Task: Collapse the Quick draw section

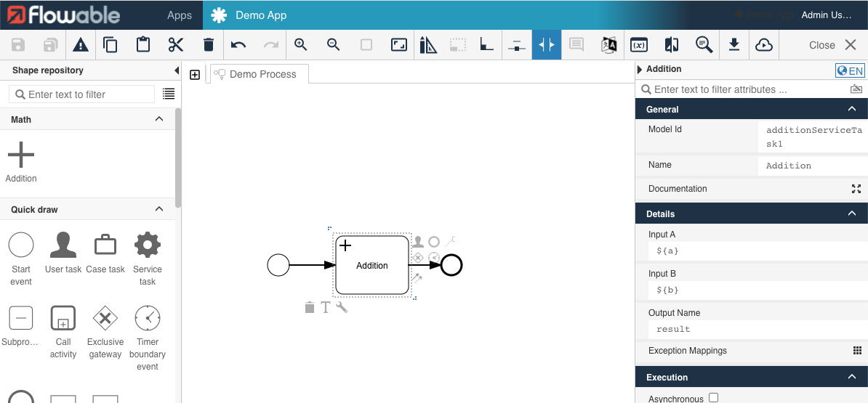Action: point(159,209)
